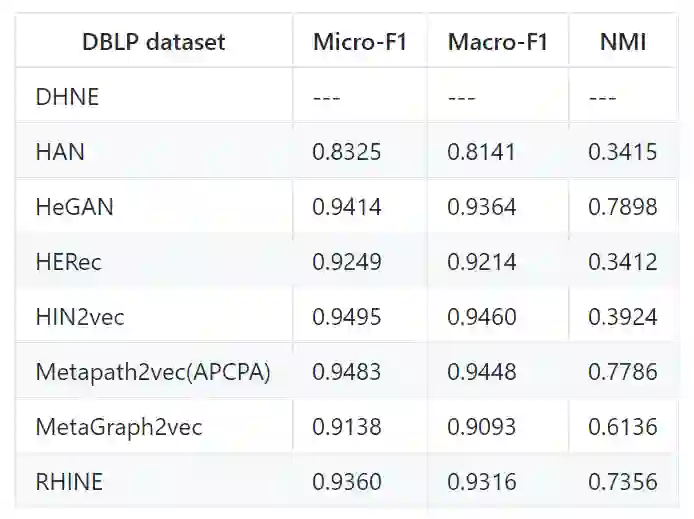The image size is (694, 519).
Task: Select the HIN2vec row label
Action: click(80, 317)
